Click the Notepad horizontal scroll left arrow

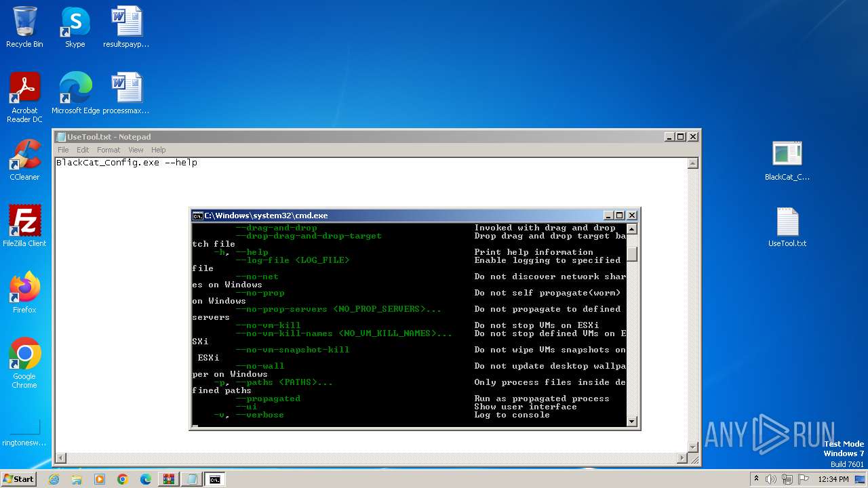[x=61, y=458]
